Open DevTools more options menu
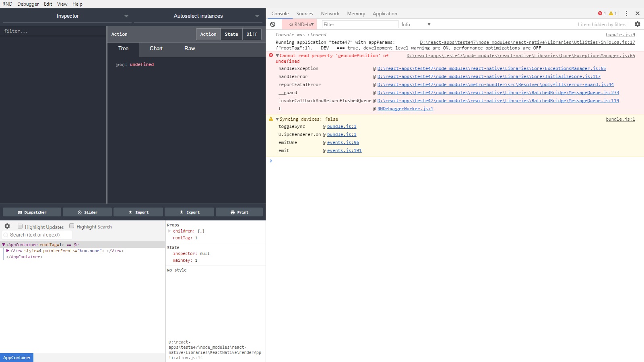The image size is (644, 362). pyautogui.click(x=626, y=13)
